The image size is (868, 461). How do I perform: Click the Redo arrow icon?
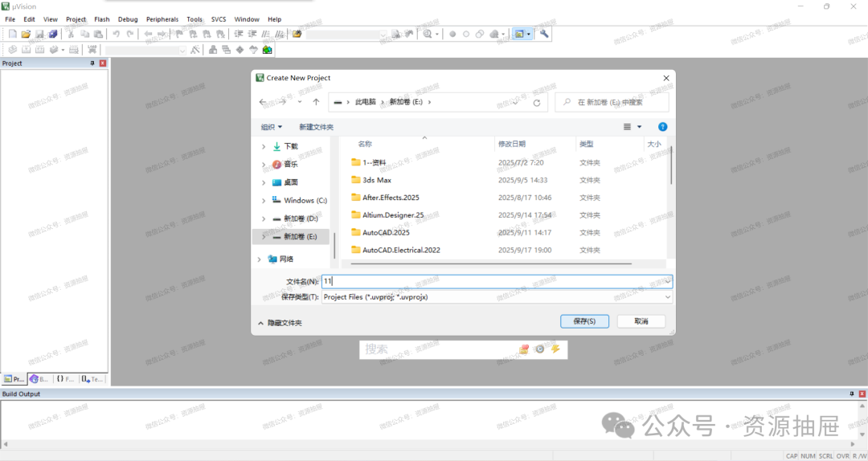[x=129, y=34]
